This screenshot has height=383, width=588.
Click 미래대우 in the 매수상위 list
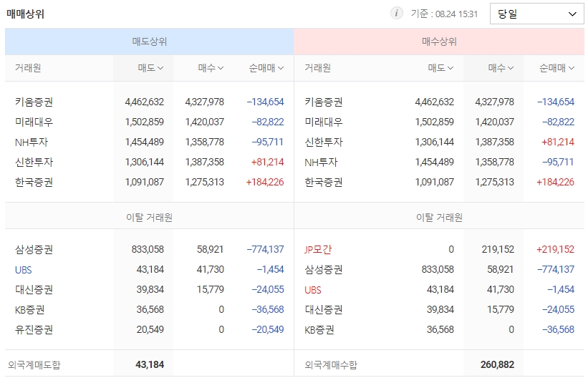(x=324, y=122)
